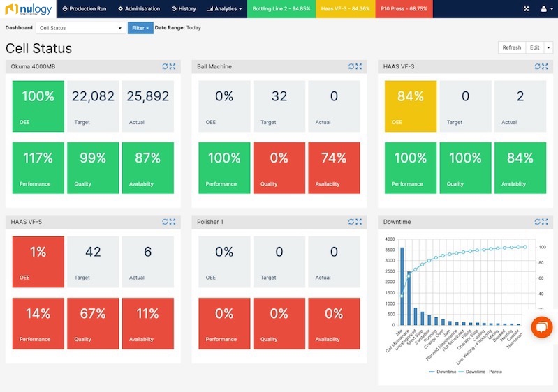Click Okuma 99% Quality tile
Screen dimensions: 558x392
(x=93, y=168)
